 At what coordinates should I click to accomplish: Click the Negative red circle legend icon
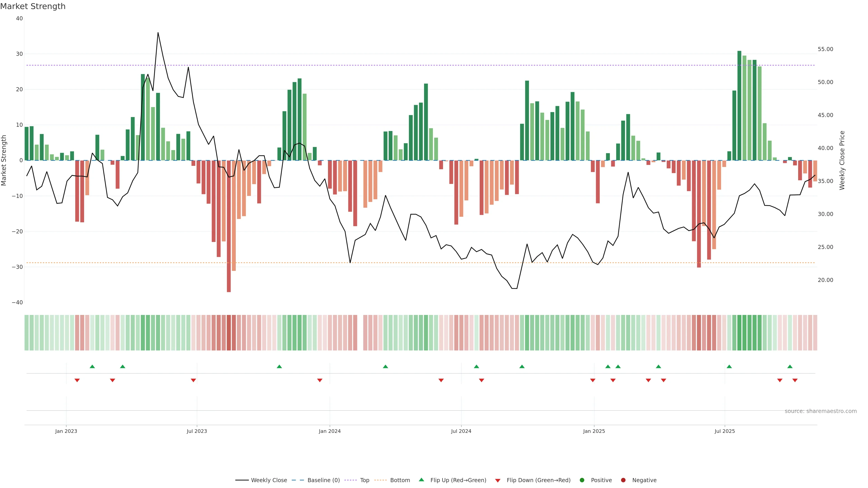point(623,480)
